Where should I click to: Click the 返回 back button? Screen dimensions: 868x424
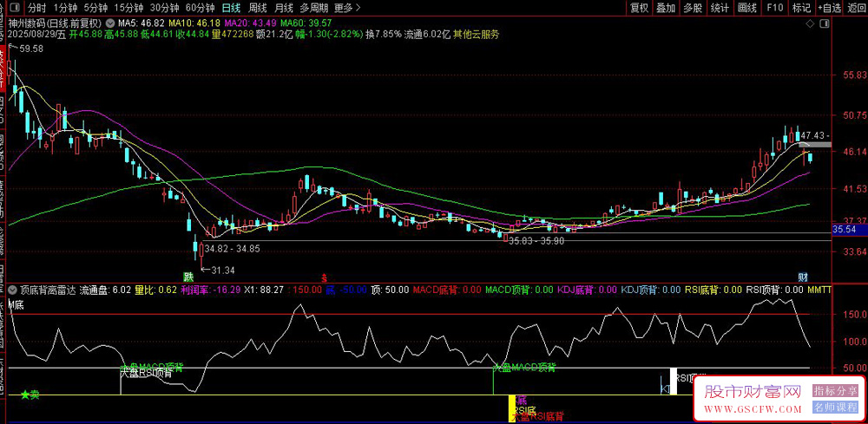tap(857, 8)
